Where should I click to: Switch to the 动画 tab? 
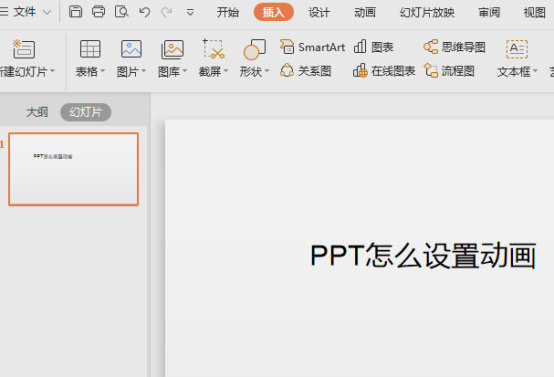point(365,12)
